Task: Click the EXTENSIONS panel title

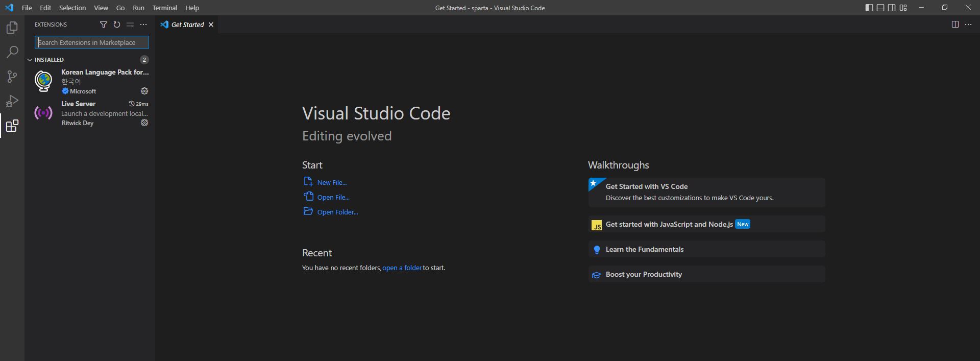Action: point(51,25)
